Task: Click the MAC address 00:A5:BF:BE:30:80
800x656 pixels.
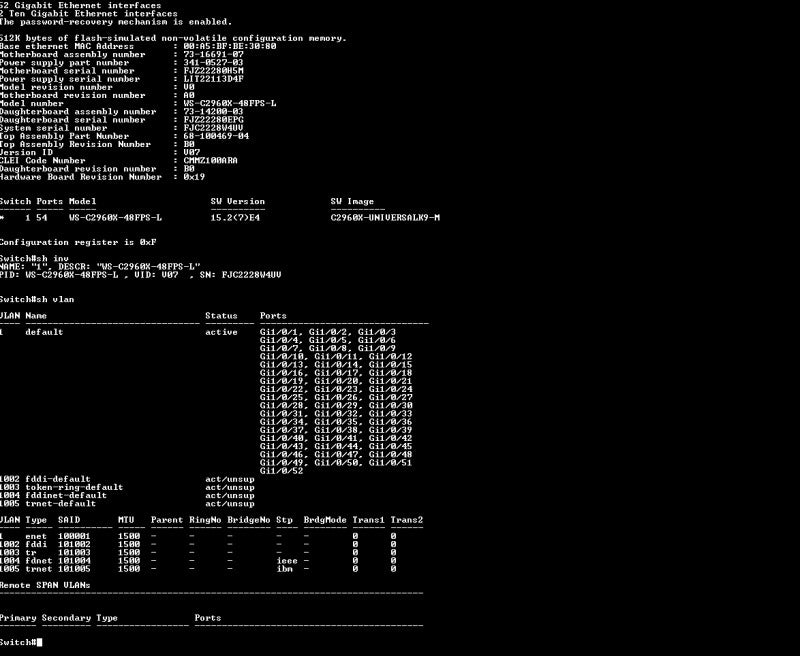Action: (230, 46)
